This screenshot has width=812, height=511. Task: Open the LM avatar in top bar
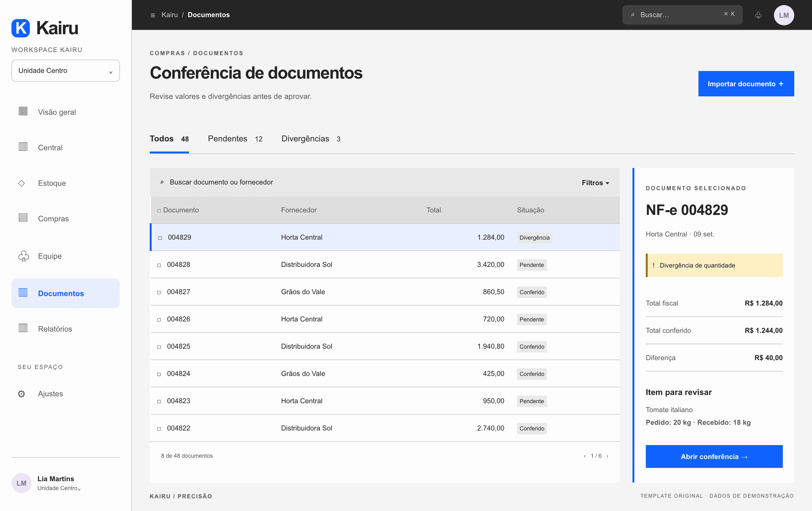point(784,15)
